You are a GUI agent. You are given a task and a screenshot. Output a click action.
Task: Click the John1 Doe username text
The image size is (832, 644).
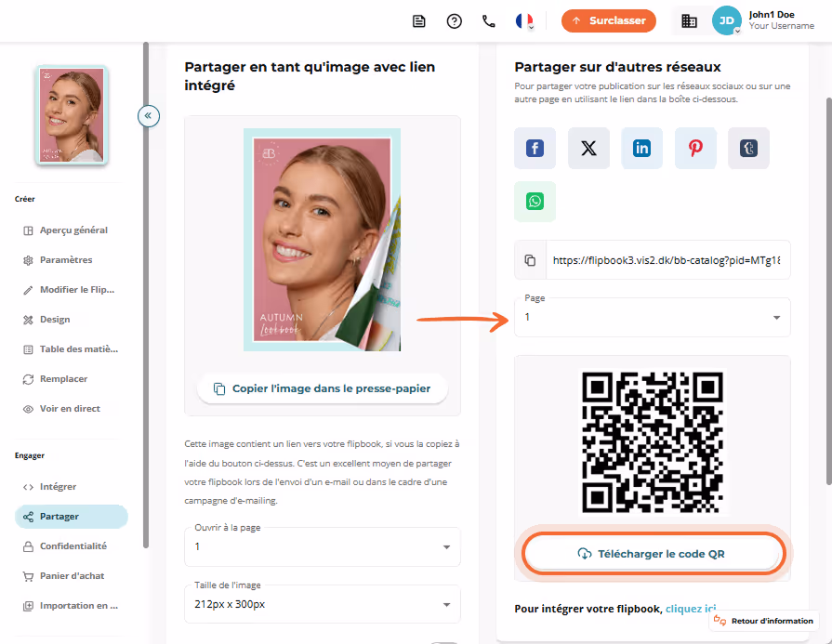pyautogui.click(x=772, y=15)
